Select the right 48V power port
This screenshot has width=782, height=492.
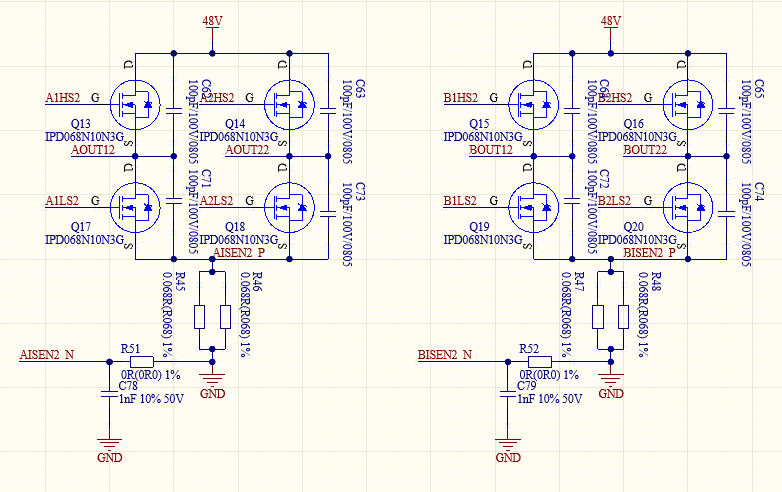611,27
